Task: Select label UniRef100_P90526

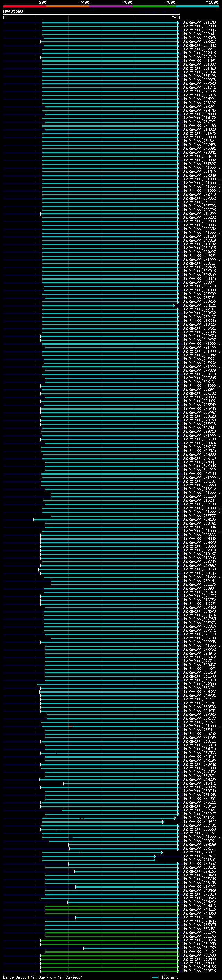Action: click(199, 898)
